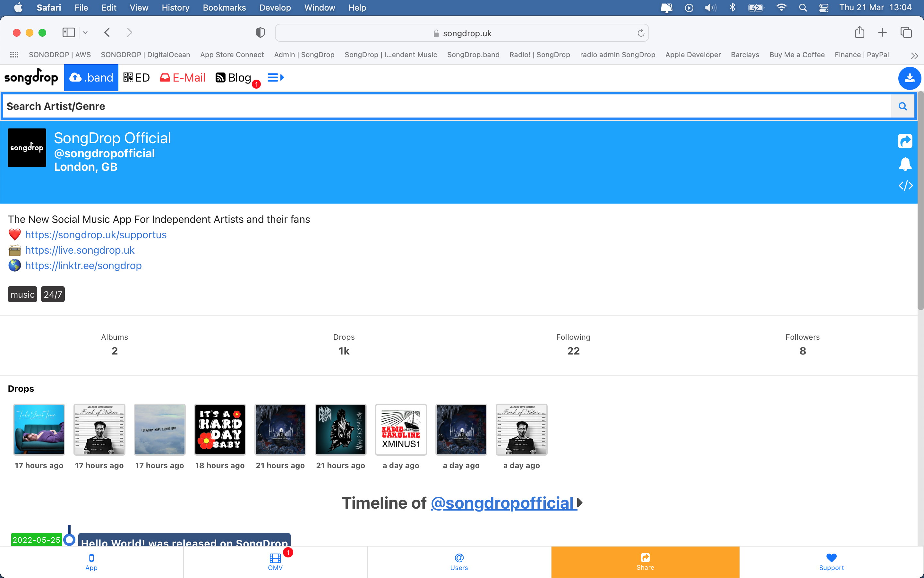Click the SongDrop logo in the header
924x578 pixels.
[x=31, y=77]
